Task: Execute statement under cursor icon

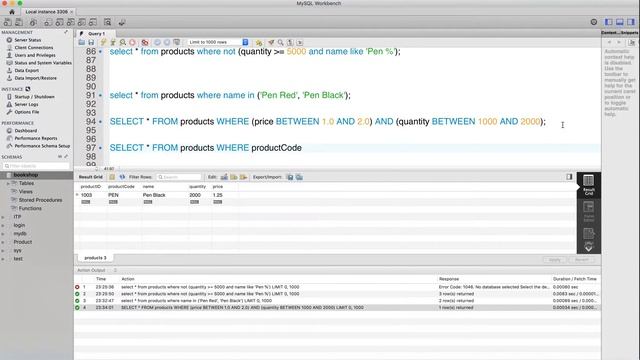Action: [x=113, y=42]
